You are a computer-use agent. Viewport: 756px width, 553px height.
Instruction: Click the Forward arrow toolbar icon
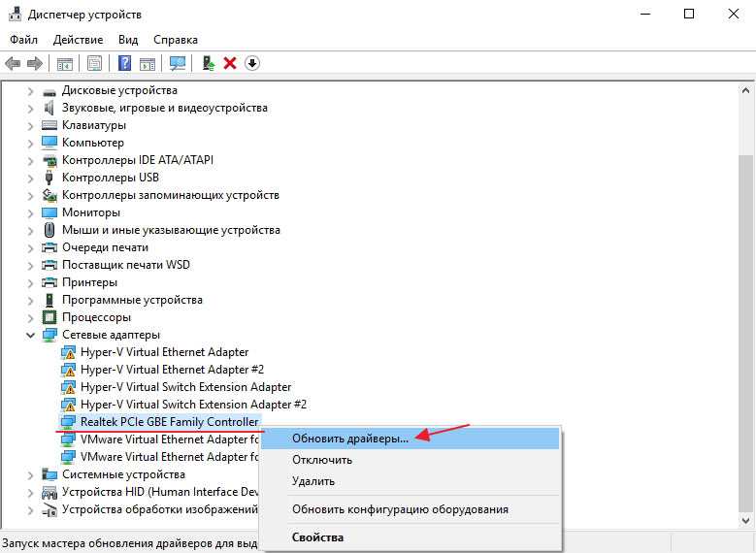[x=35, y=63]
